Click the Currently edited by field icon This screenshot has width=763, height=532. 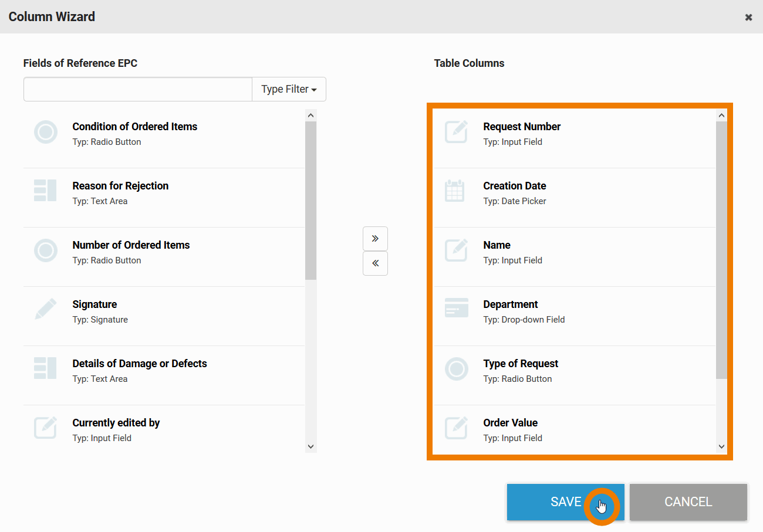click(45, 428)
